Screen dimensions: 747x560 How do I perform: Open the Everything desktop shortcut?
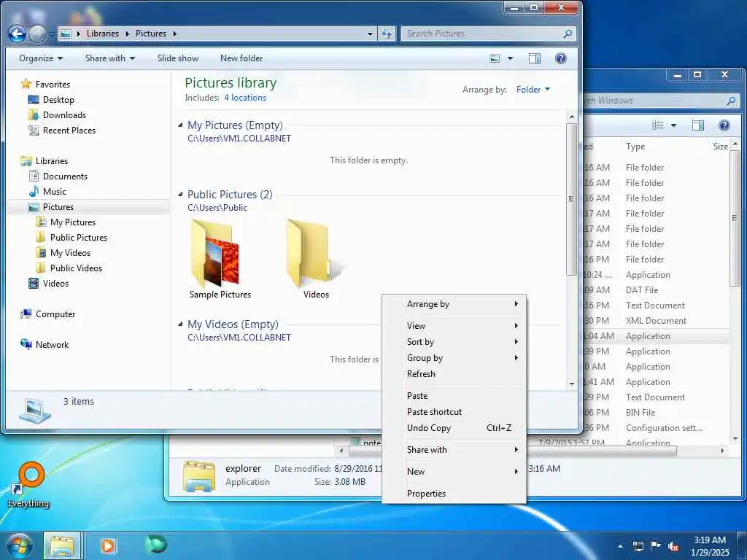point(28,485)
